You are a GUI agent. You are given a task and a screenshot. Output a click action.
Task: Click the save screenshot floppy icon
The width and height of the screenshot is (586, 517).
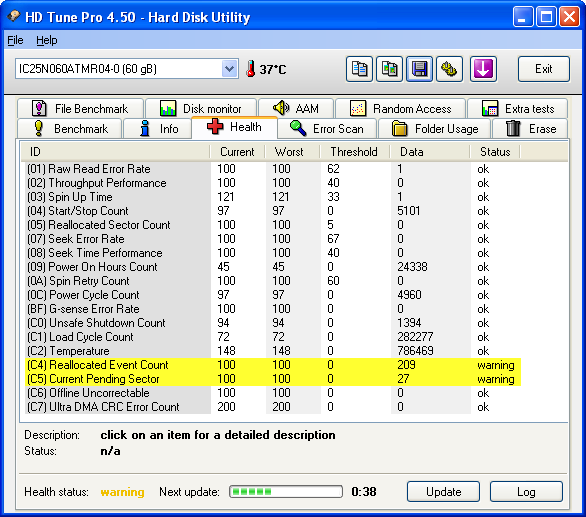click(x=419, y=69)
